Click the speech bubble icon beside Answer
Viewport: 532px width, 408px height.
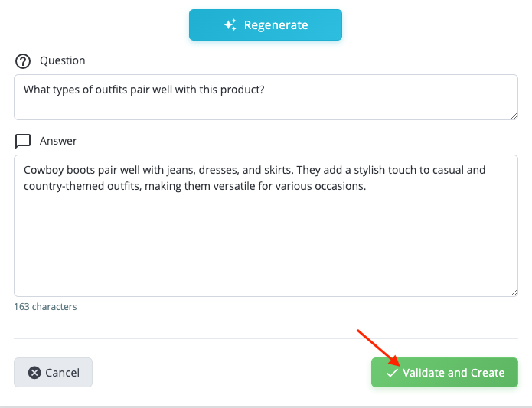click(x=23, y=141)
